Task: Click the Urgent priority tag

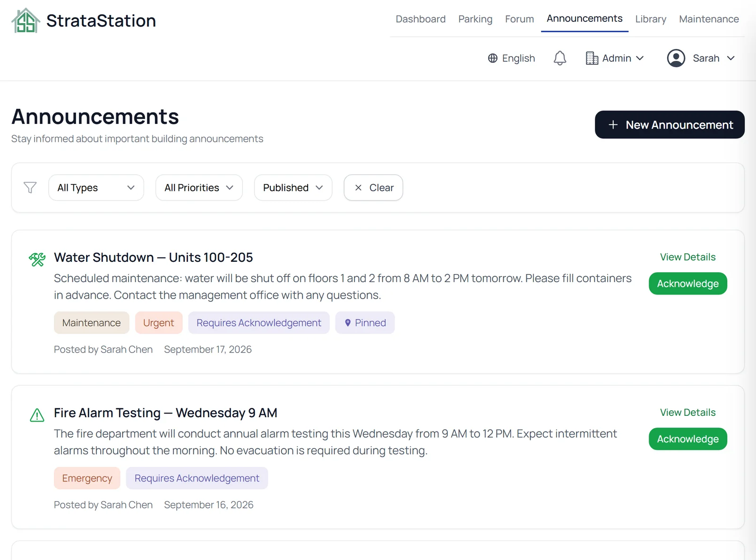Action: 159,323
